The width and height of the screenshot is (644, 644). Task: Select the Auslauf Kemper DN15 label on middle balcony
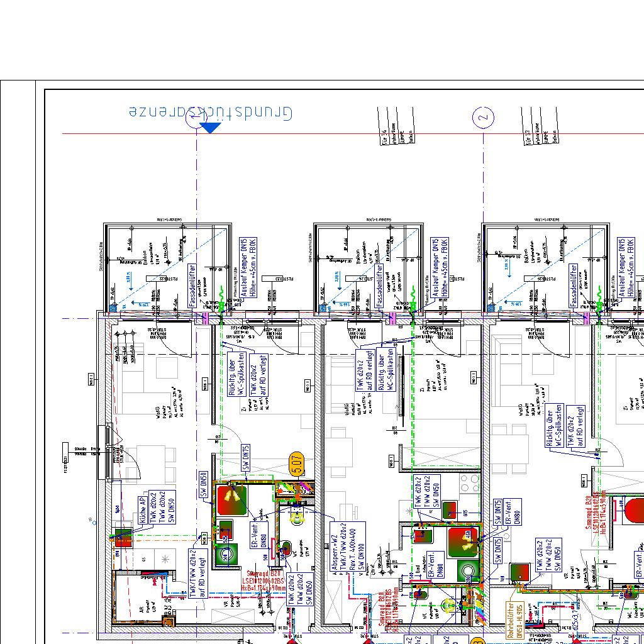tap(439, 267)
